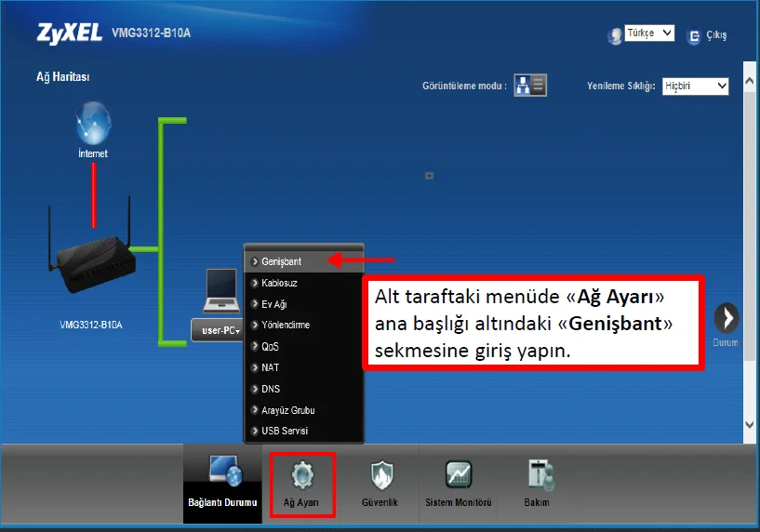Click the language user avatar icon
The width and height of the screenshot is (760, 532).
click(x=615, y=36)
